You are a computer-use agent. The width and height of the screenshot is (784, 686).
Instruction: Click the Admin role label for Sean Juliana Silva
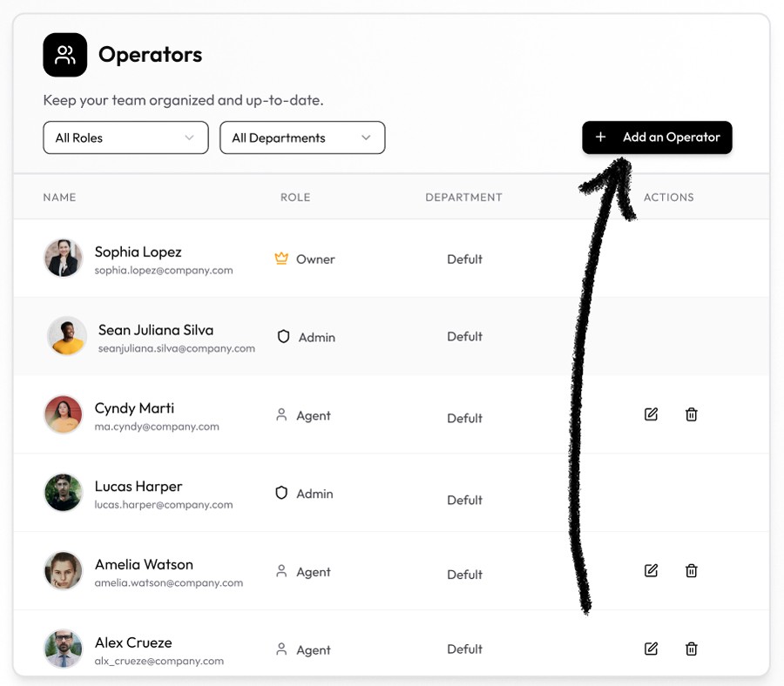pos(317,337)
